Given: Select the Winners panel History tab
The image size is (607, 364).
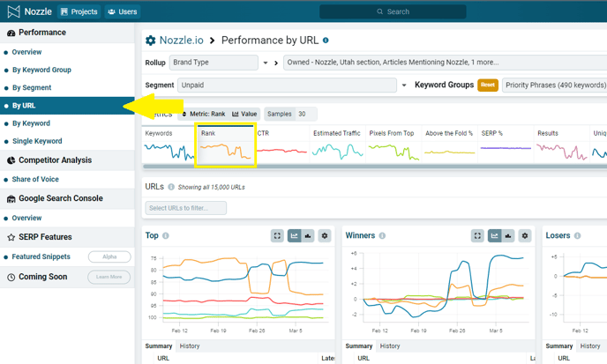Looking at the screenshot, I should [390, 345].
